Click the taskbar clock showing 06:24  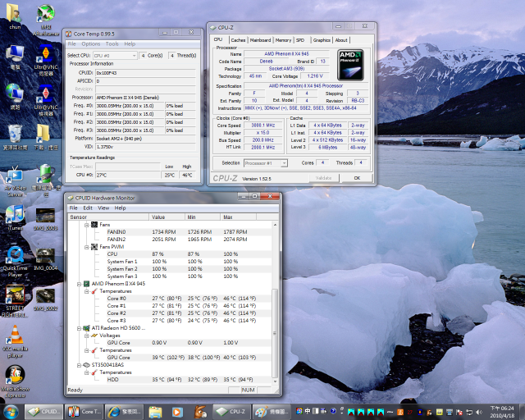click(x=502, y=412)
